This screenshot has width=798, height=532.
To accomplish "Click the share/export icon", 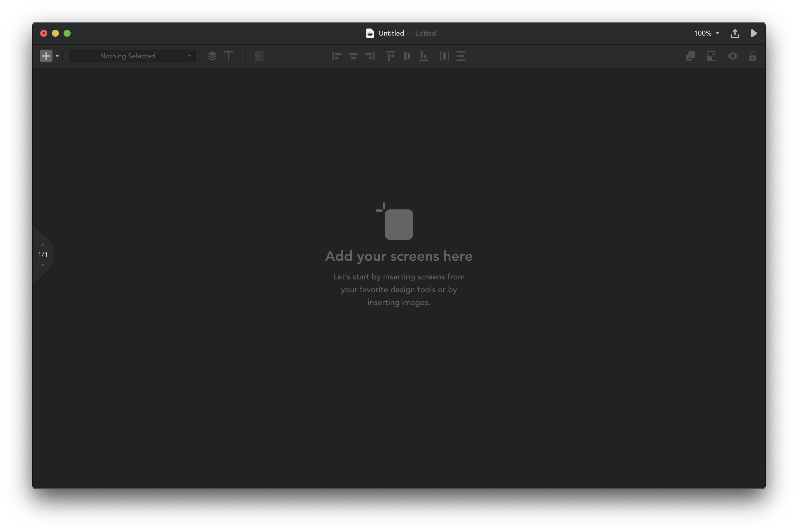I will pyautogui.click(x=734, y=33).
